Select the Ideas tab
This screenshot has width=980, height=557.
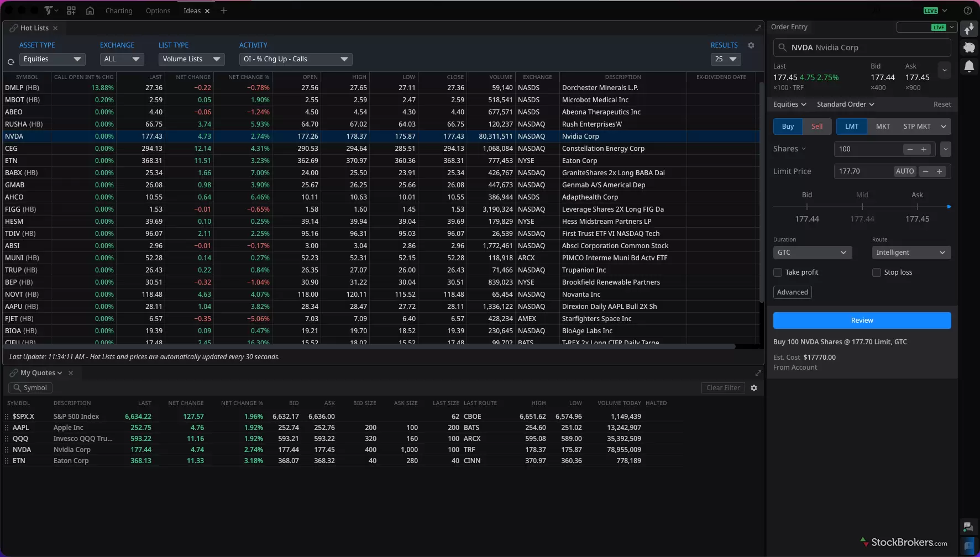[x=192, y=11]
